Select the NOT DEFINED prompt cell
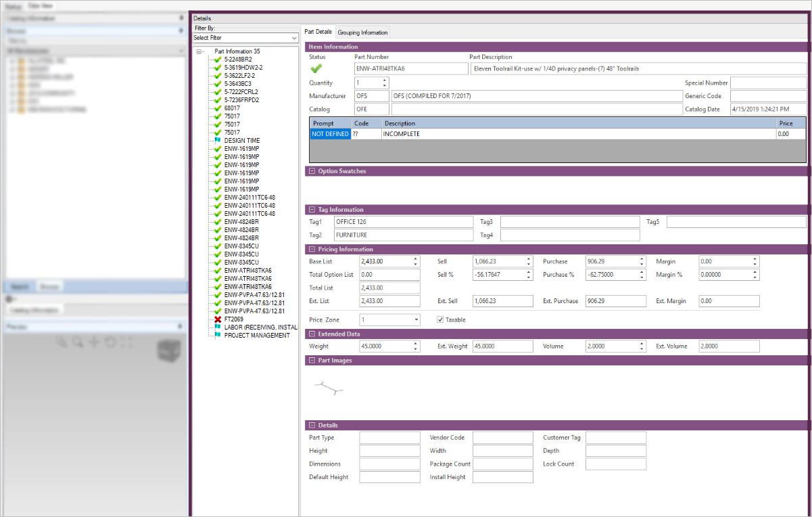Viewport: 812px width, 517px height. click(331, 134)
